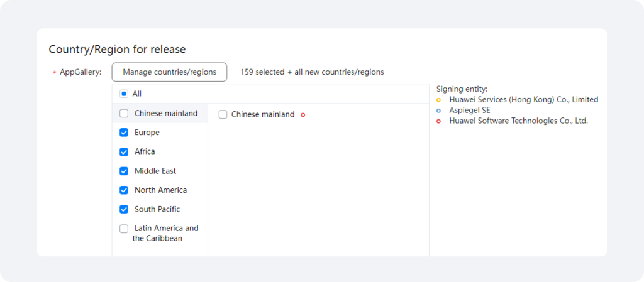
Task: Uncheck the South Pacific checkbox
Action: 124,209
